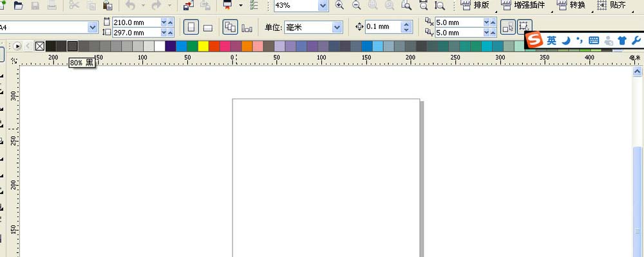The image size is (644, 257).
Task: Click the Zoom to Page Height icon
Action: click(440, 5)
